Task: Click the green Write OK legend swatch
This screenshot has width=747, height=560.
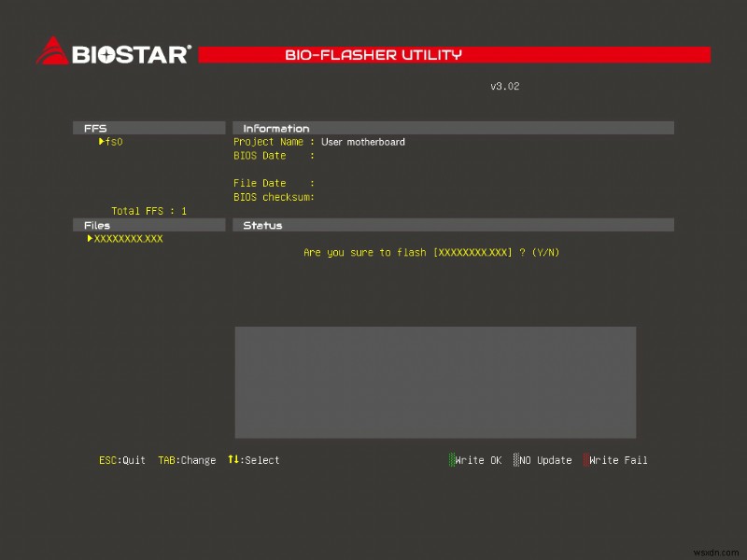Action: (452, 459)
